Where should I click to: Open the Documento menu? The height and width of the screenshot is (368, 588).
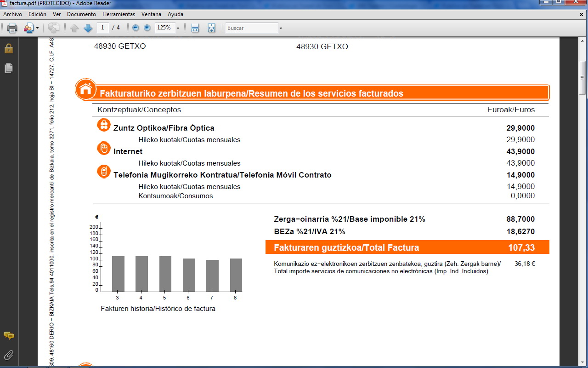coord(81,14)
